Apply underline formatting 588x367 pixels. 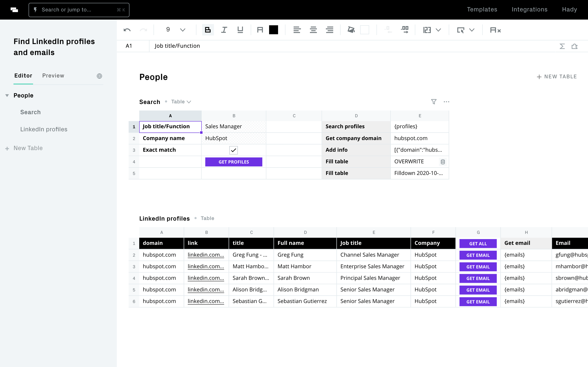(x=240, y=30)
